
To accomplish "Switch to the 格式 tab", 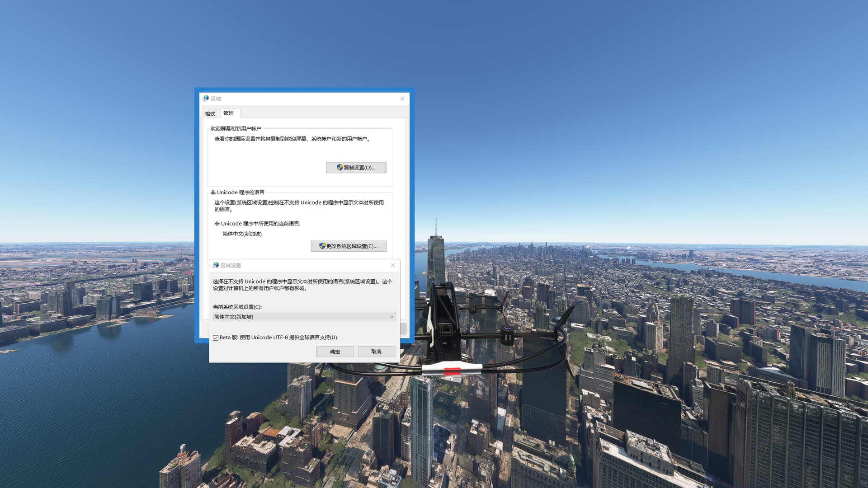I will pyautogui.click(x=210, y=114).
